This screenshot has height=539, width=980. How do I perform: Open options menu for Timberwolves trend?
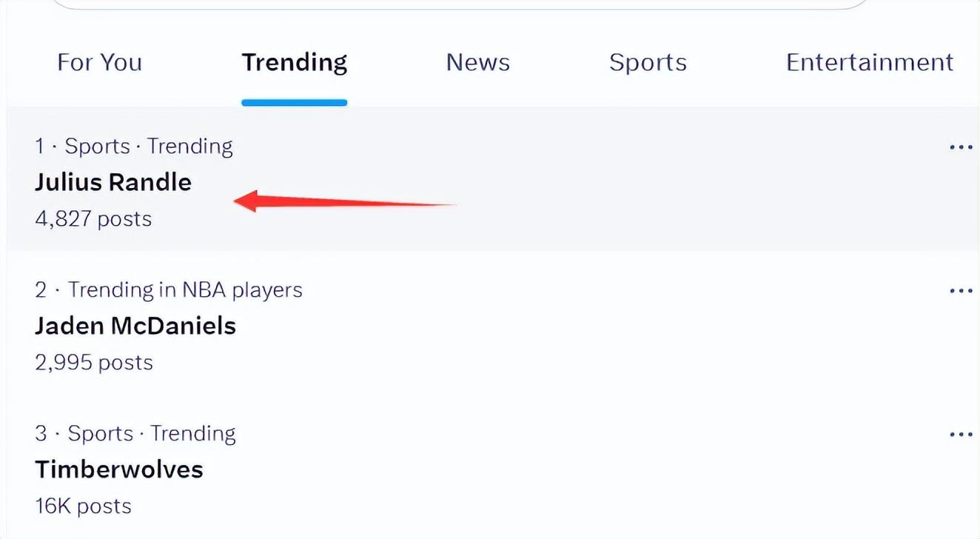click(961, 435)
